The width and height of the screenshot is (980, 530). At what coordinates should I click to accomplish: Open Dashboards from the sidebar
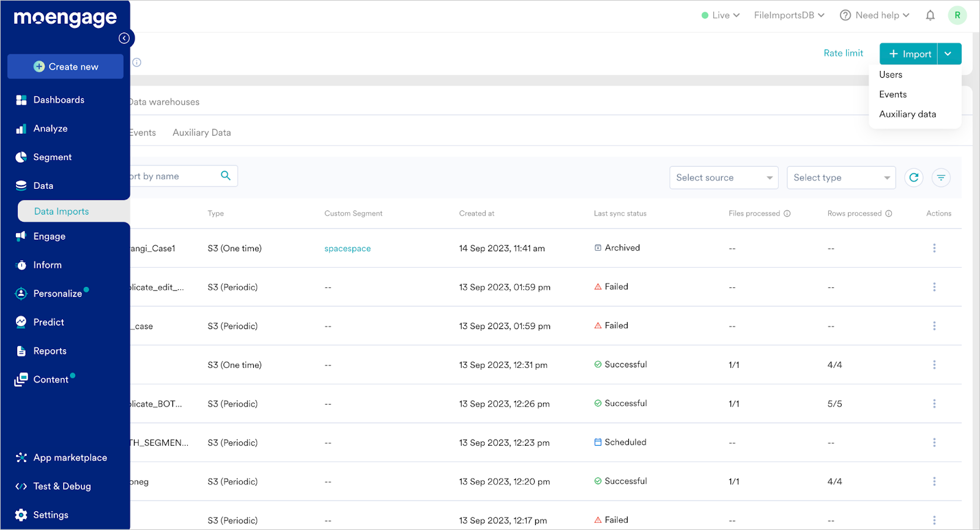coord(59,100)
